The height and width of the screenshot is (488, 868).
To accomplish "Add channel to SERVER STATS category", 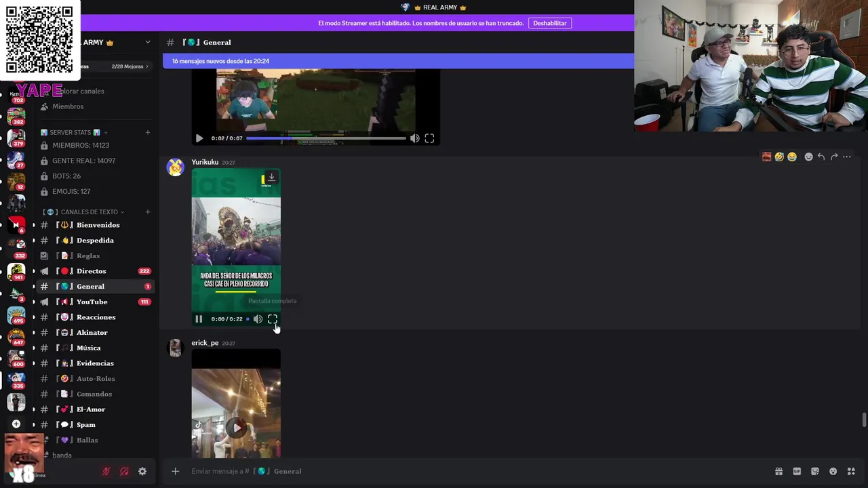I will coord(148,132).
